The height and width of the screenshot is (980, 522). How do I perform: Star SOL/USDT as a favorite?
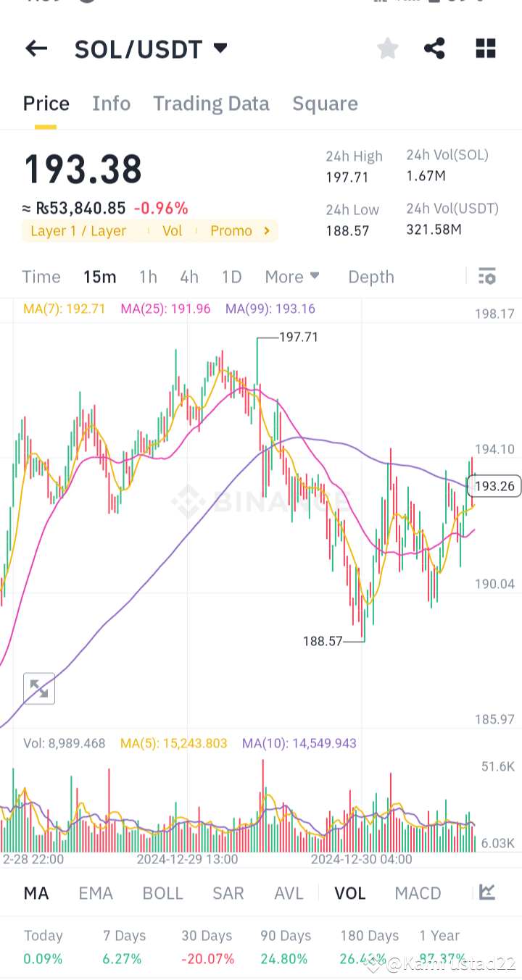coord(387,49)
